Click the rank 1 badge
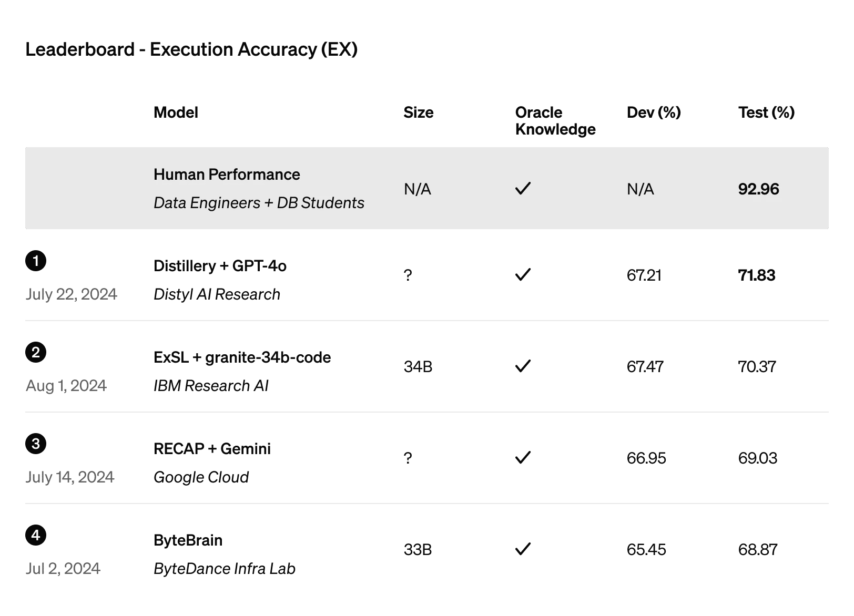This screenshot has width=854, height=616. coord(36,261)
